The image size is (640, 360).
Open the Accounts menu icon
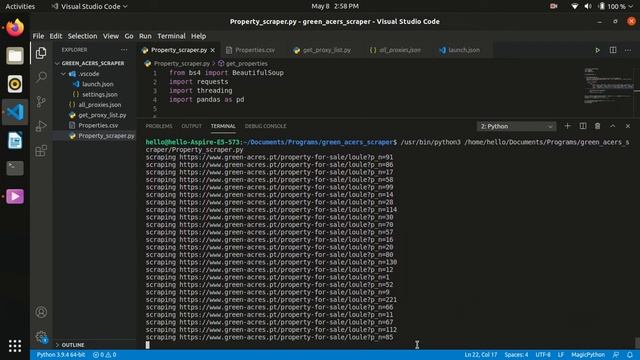pyautogui.click(x=41, y=312)
